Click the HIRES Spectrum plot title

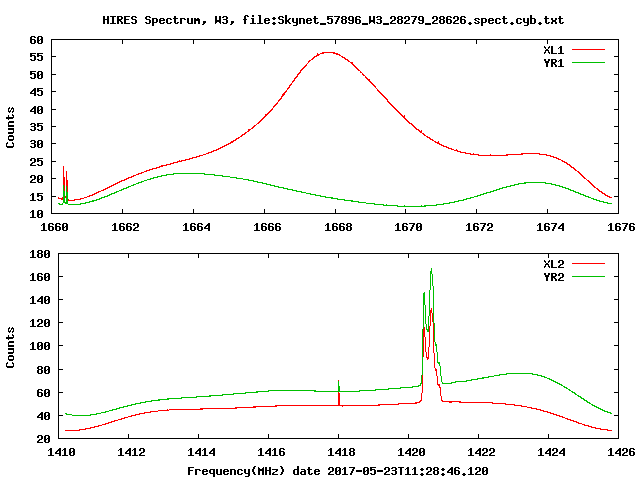[333, 20]
